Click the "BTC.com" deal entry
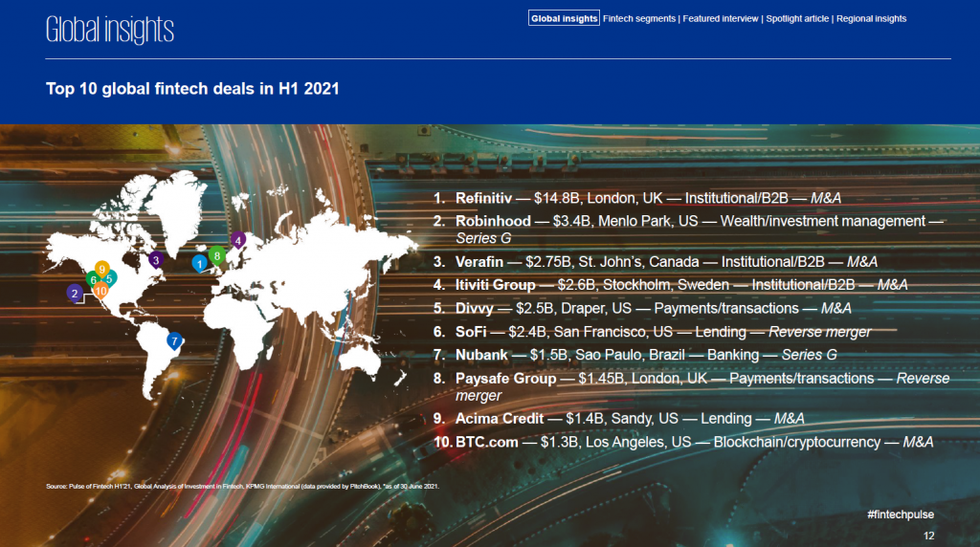This screenshot has width=980, height=547. (683, 442)
